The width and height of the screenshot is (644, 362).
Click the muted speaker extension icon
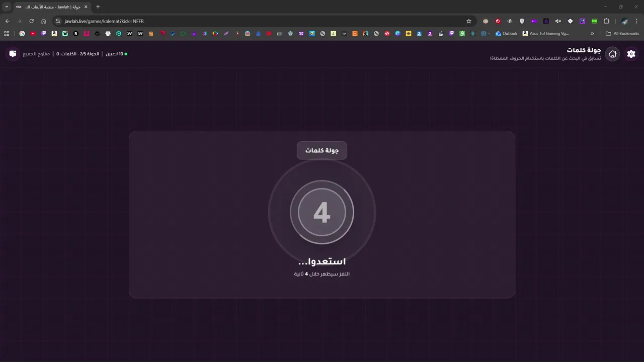[558, 21]
